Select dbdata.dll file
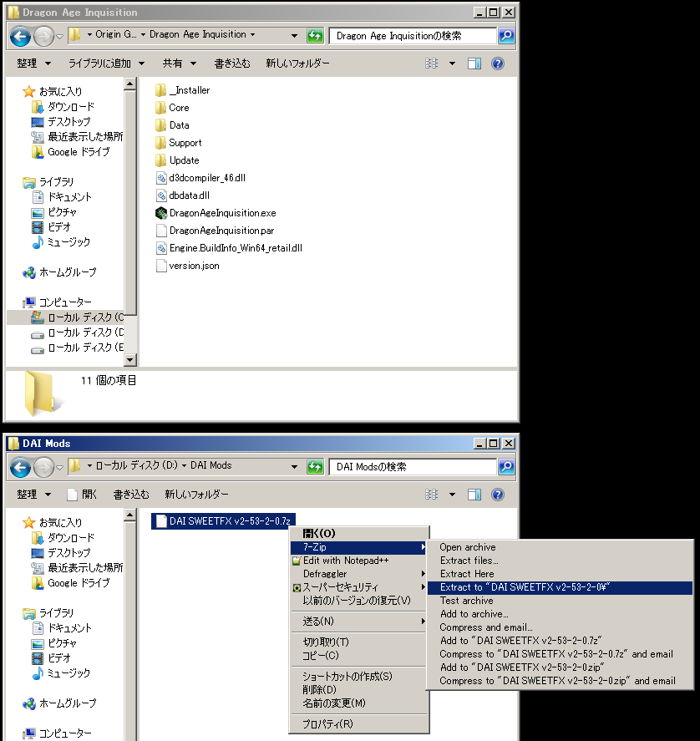Image resolution: width=700 pixels, height=741 pixels. (x=182, y=195)
